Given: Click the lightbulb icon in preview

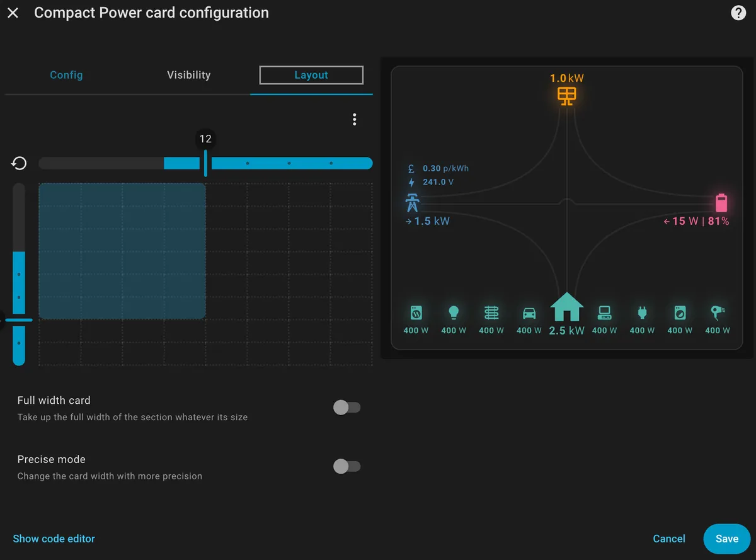Looking at the screenshot, I should (454, 312).
